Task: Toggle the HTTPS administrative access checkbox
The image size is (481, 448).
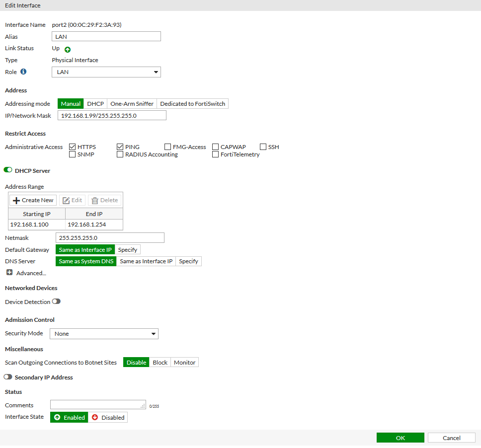Action: 73,147
